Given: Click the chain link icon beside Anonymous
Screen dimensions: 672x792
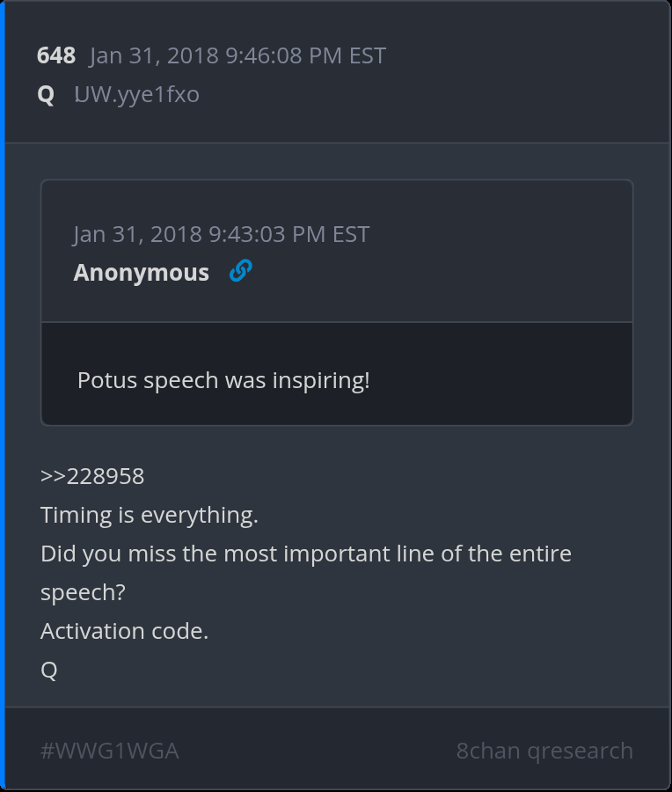Looking at the screenshot, I should click(x=240, y=272).
